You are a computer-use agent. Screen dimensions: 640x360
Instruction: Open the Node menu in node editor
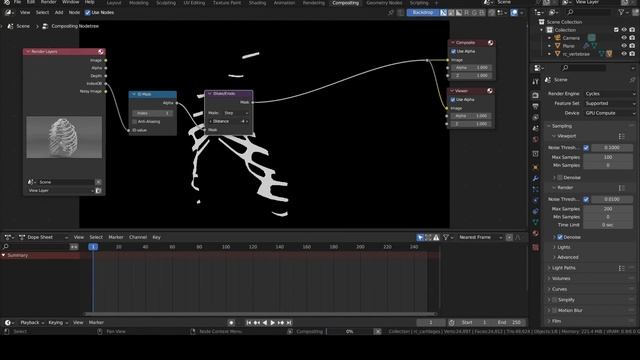[74, 13]
